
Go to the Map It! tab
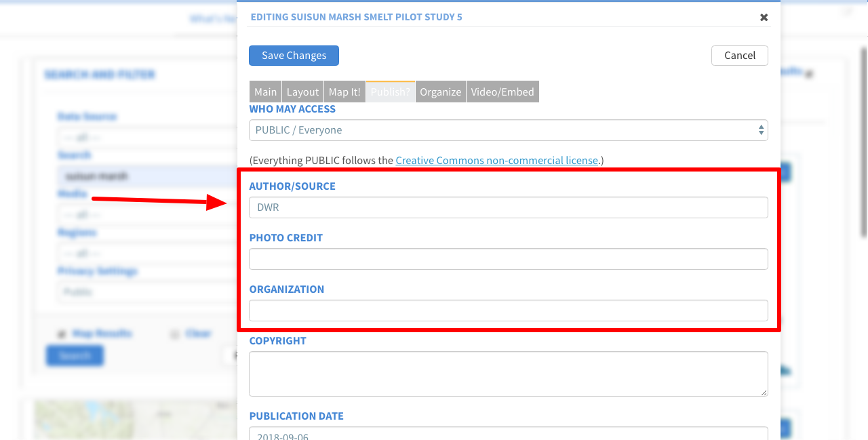pos(344,92)
